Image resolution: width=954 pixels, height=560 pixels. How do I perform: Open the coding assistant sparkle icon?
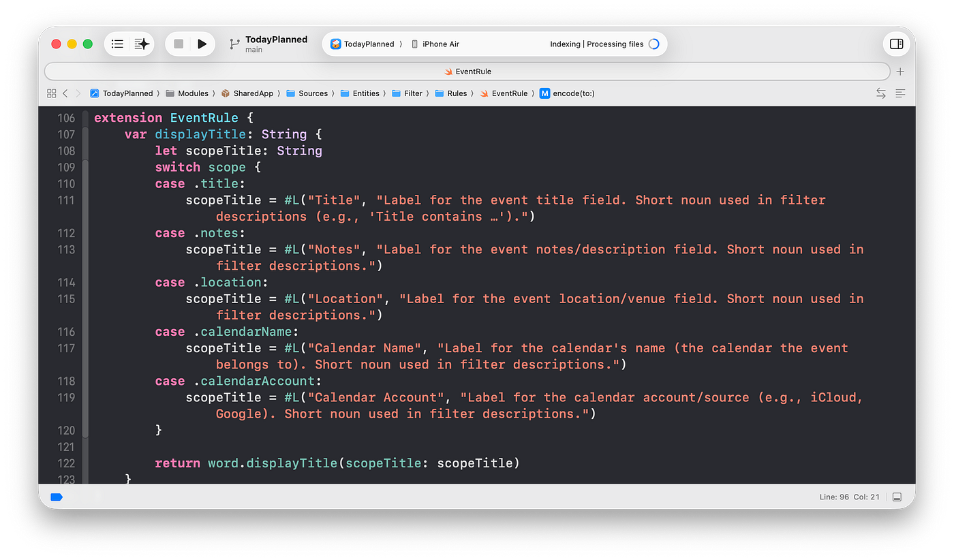[142, 44]
